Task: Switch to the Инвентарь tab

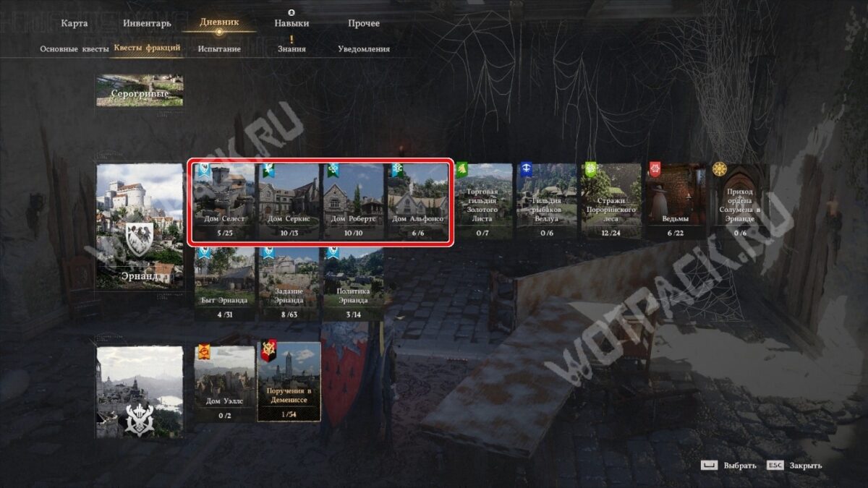Action: (147, 23)
